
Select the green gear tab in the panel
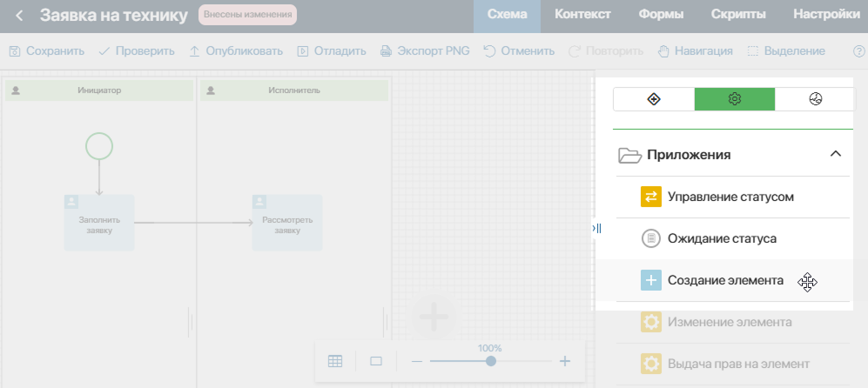(x=735, y=99)
